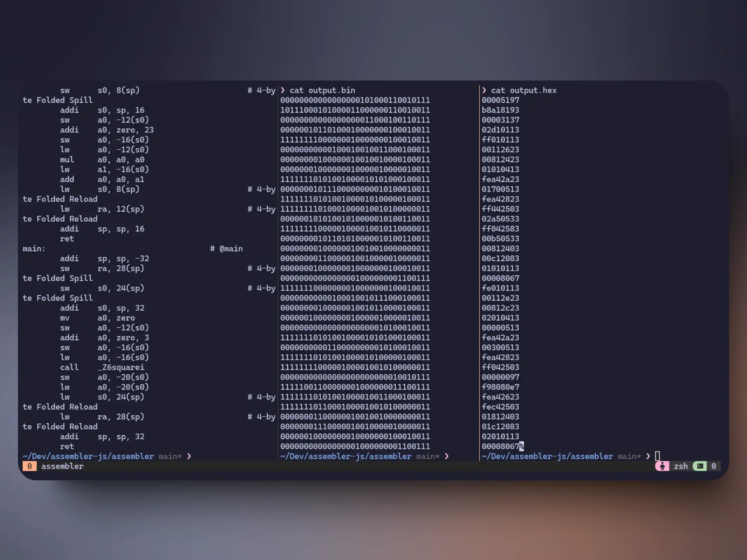This screenshot has height=560, width=747.
Task: Click the blinking cursor in the right pane
Action: point(658,456)
